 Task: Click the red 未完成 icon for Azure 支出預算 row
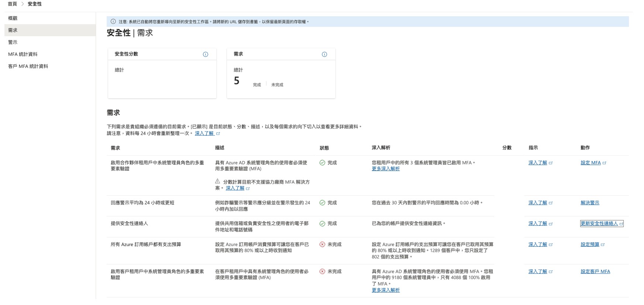[x=322, y=244]
